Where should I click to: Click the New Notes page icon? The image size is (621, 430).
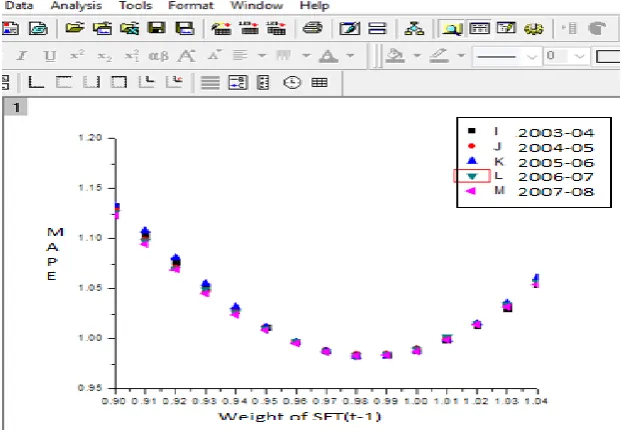[x=38, y=29]
